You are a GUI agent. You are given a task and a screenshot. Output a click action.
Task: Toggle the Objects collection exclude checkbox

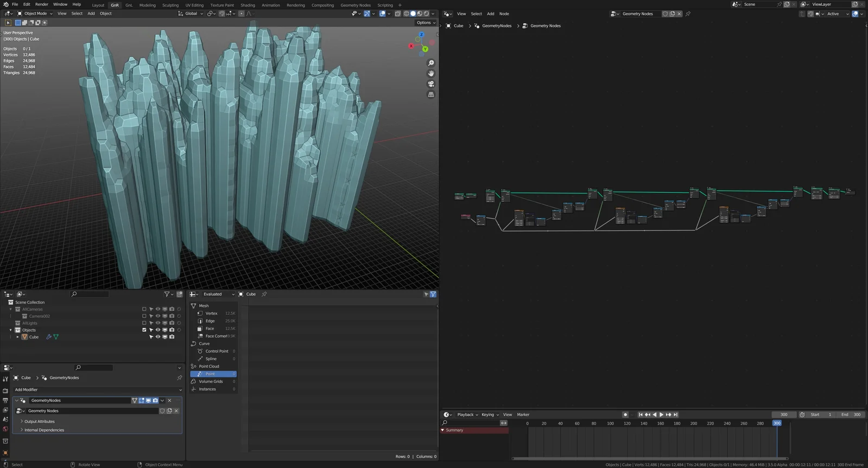point(144,330)
